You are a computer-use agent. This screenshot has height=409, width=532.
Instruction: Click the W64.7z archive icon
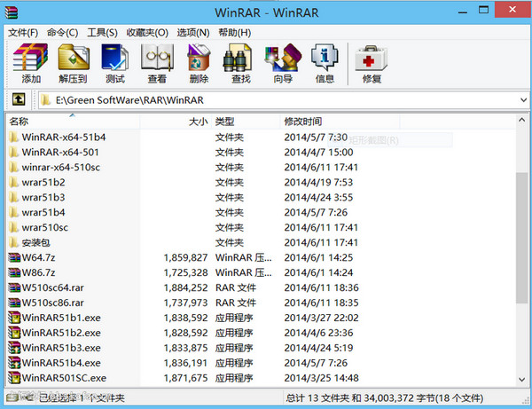[14, 257]
